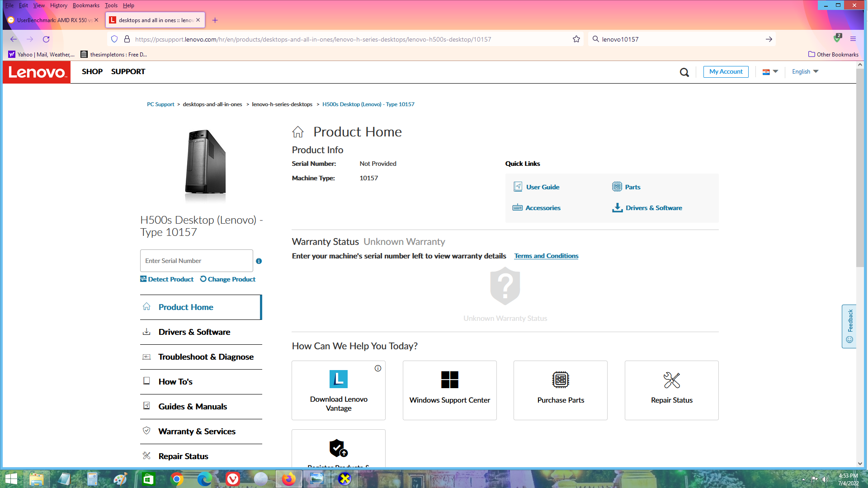Image resolution: width=868 pixels, height=488 pixels.
Task: Open Calculator from taskbar
Action: (x=92, y=479)
